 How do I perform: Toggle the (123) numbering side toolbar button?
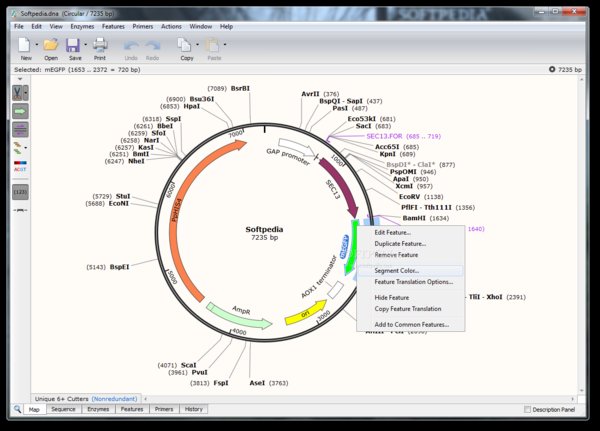tap(20, 191)
